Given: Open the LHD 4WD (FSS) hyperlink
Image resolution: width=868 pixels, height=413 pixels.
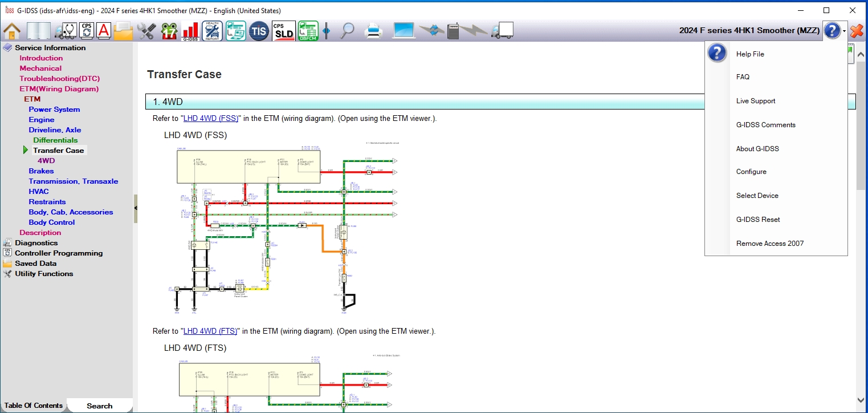Looking at the screenshot, I should pyautogui.click(x=210, y=118).
